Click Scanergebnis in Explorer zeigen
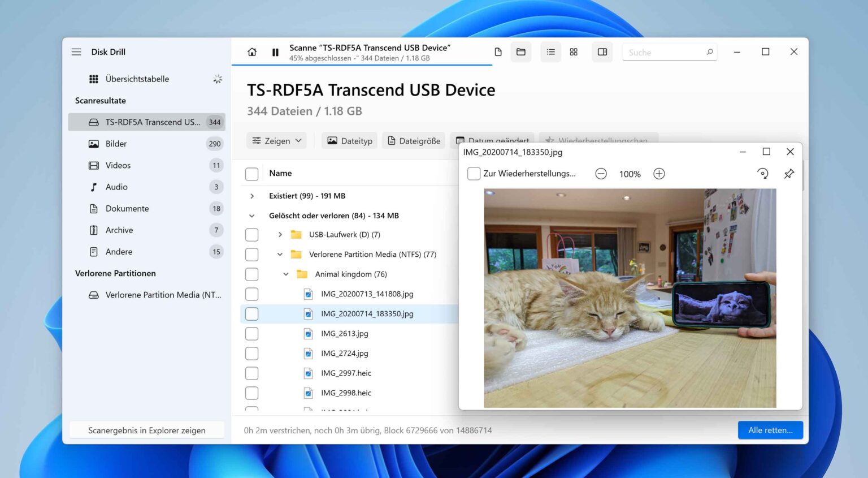Image resolution: width=868 pixels, height=478 pixels. pyautogui.click(x=147, y=430)
